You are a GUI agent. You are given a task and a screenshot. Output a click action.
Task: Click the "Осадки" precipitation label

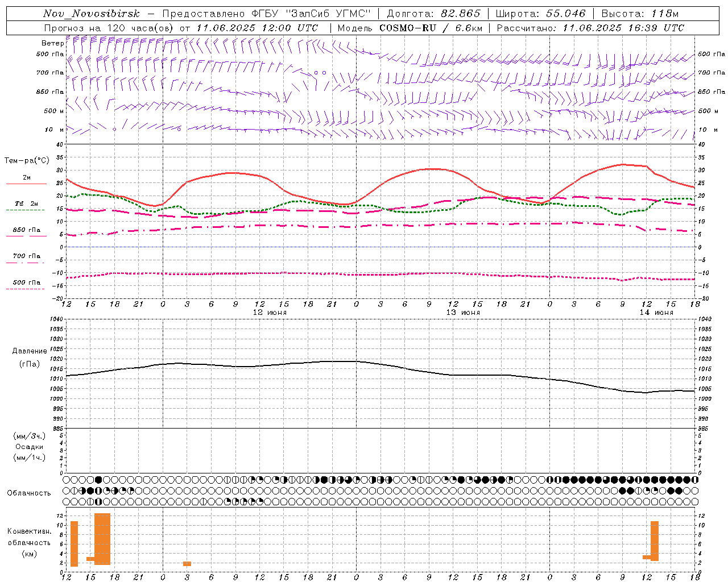coord(30,447)
